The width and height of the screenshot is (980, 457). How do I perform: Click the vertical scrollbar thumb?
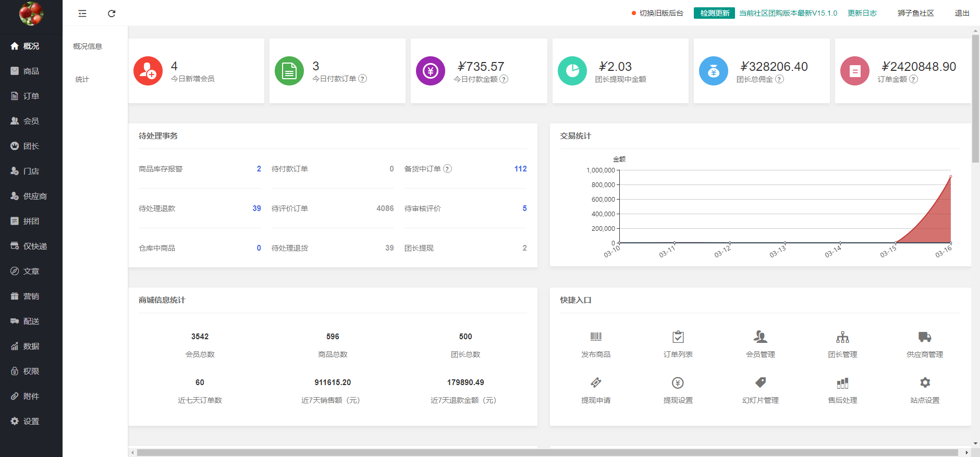tap(975, 99)
